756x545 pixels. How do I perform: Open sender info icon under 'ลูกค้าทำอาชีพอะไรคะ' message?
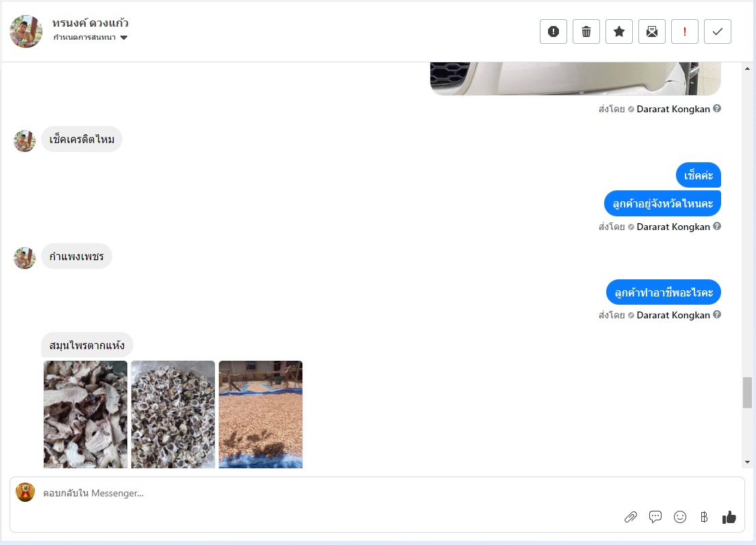point(717,314)
